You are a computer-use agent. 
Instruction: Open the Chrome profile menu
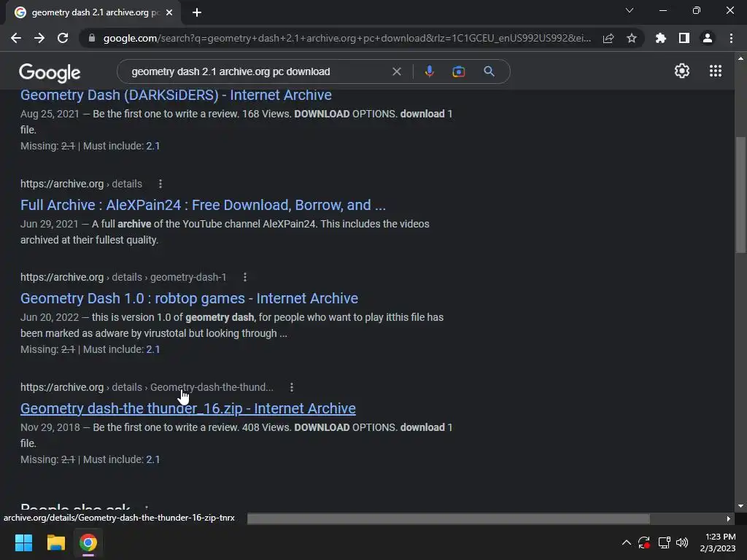coord(708,38)
